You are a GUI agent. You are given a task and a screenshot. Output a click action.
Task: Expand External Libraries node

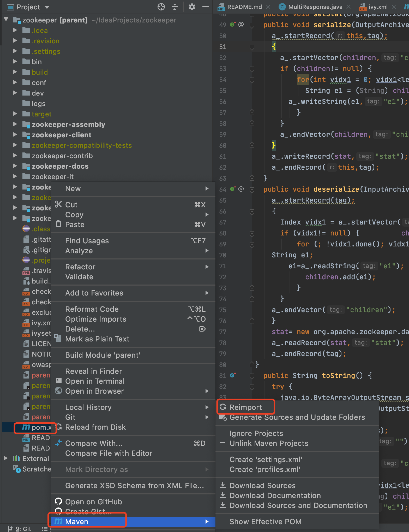[6, 458]
